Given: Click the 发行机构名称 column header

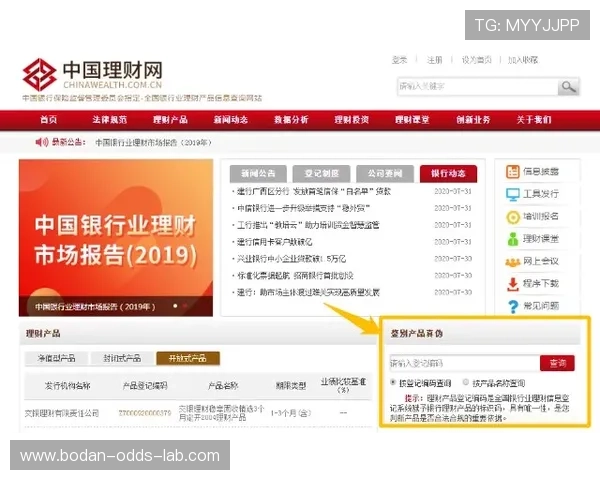Looking at the screenshot, I should pyautogui.click(x=67, y=386).
